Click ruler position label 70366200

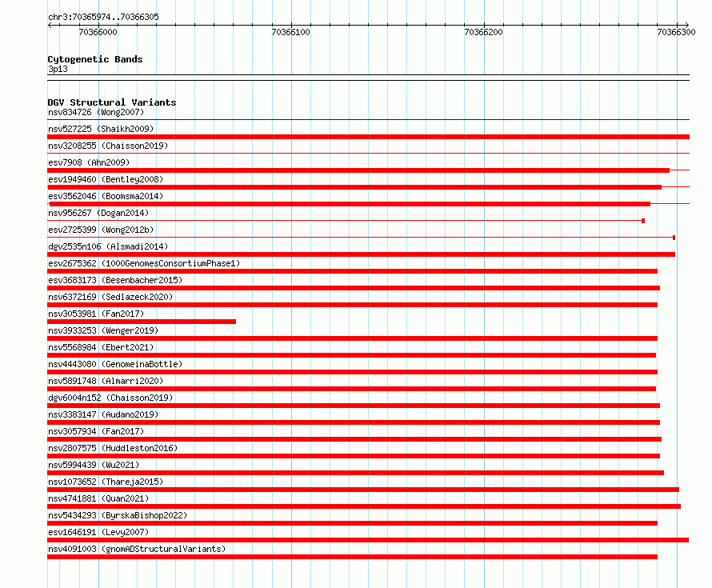click(x=483, y=32)
